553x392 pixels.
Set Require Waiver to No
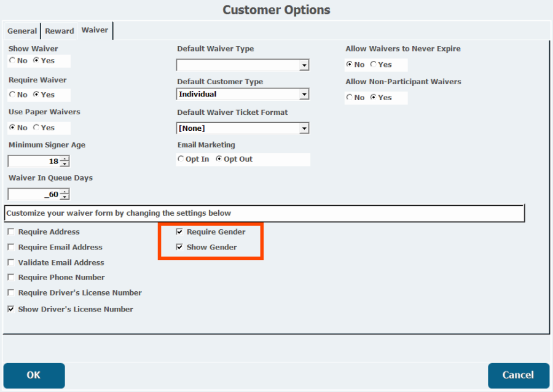(x=12, y=95)
